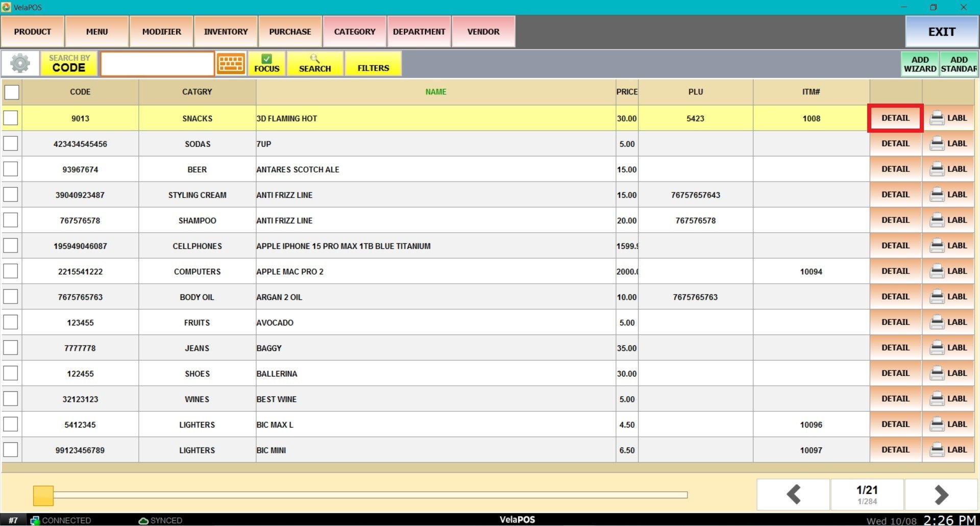Print label for 3D FLAMING HOT
Screen dimensions: 980x526
(948, 118)
